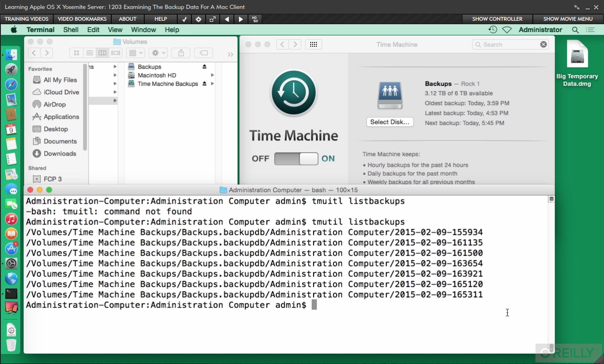Open Finder from the Dock
The height and width of the screenshot is (364, 604).
pos(11,55)
